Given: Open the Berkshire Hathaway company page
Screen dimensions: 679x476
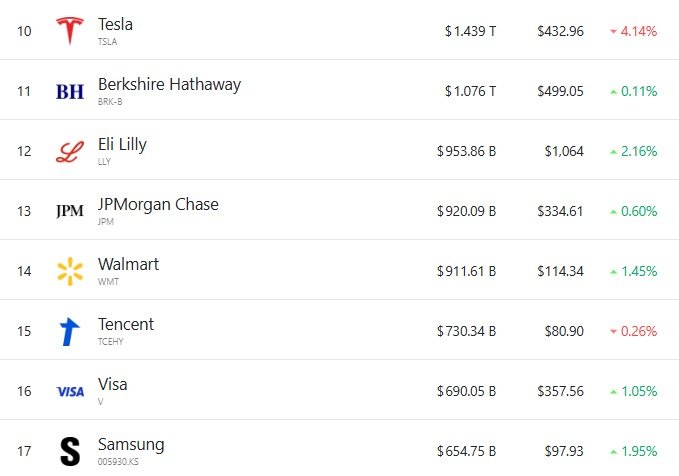Looking at the screenshot, I should point(169,84).
